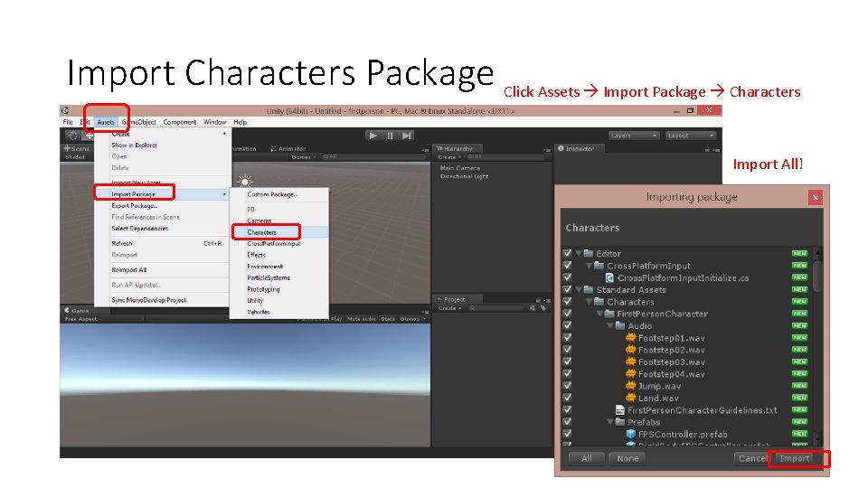Collapse the Audio folder triangle

tap(610, 326)
